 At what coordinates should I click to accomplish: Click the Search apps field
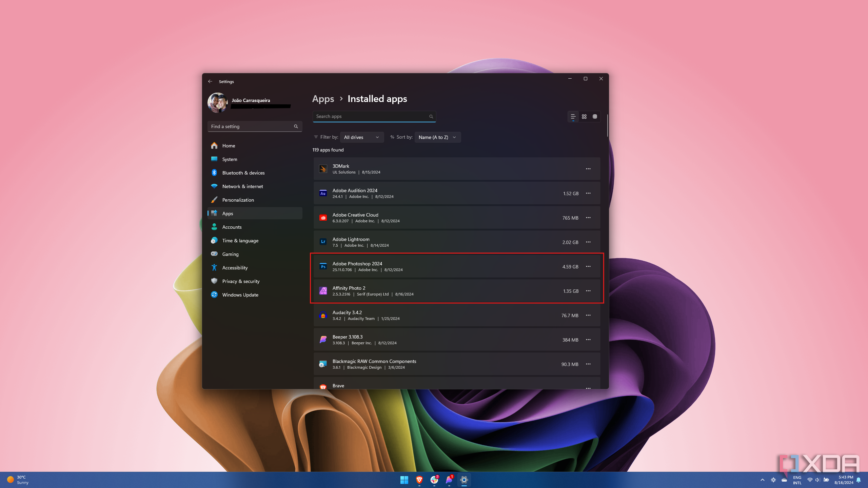pos(374,116)
